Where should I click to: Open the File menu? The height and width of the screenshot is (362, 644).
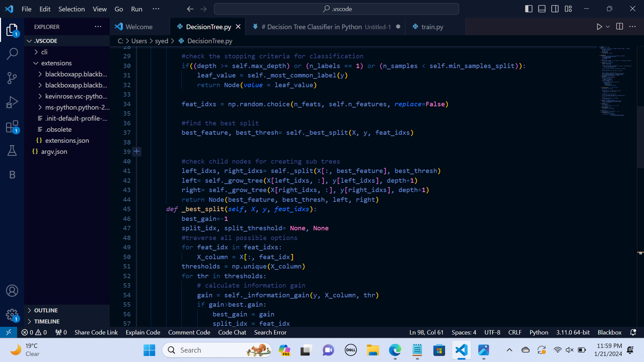coord(27,9)
